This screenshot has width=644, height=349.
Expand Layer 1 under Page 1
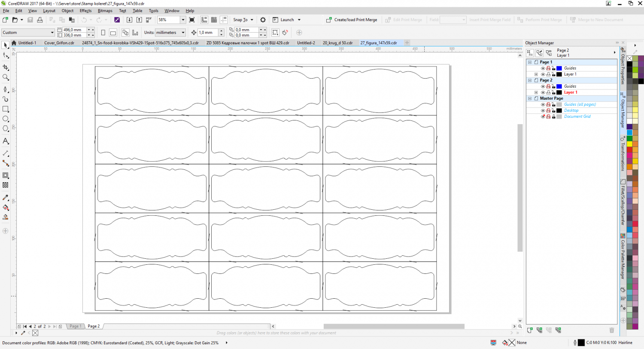point(536,74)
